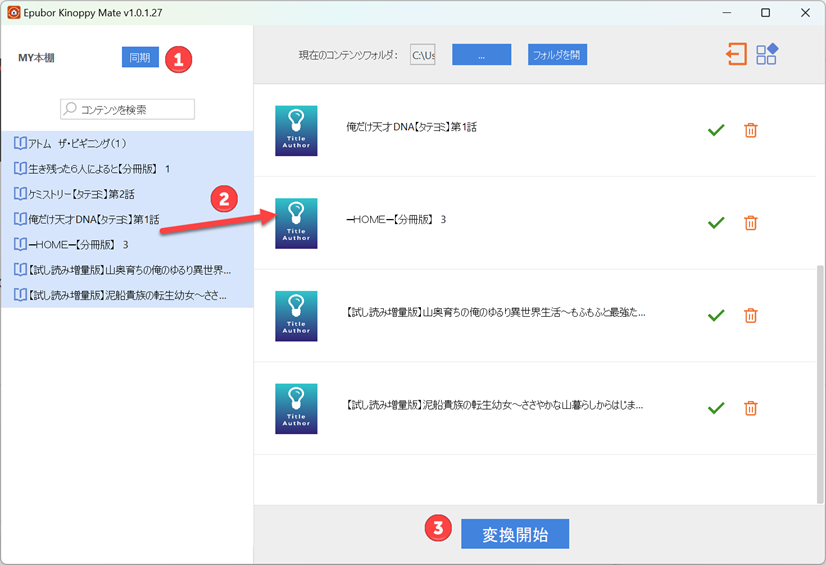Click green checkmark for ーHOMEー【分冊版】3 row
826x565 pixels.
coord(716,223)
